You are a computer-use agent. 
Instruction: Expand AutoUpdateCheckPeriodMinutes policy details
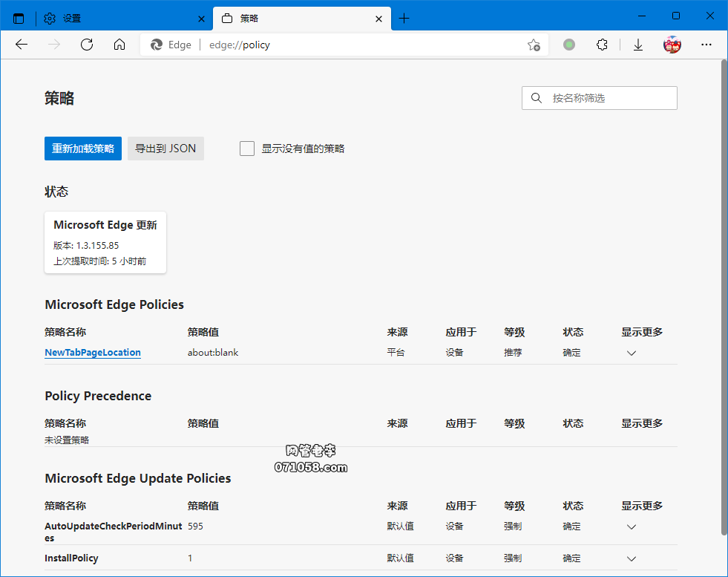[x=631, y=527]
